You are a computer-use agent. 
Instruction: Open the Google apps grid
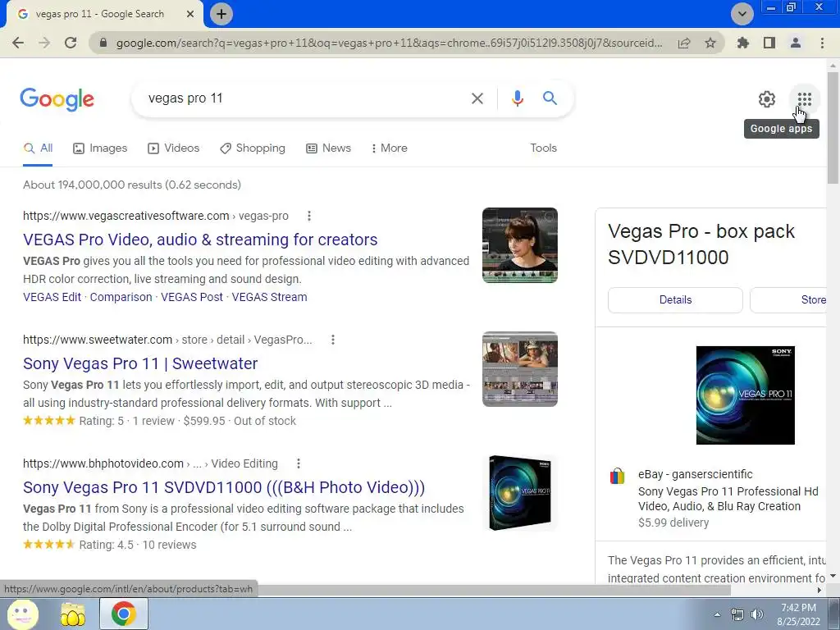pos(804,99)
